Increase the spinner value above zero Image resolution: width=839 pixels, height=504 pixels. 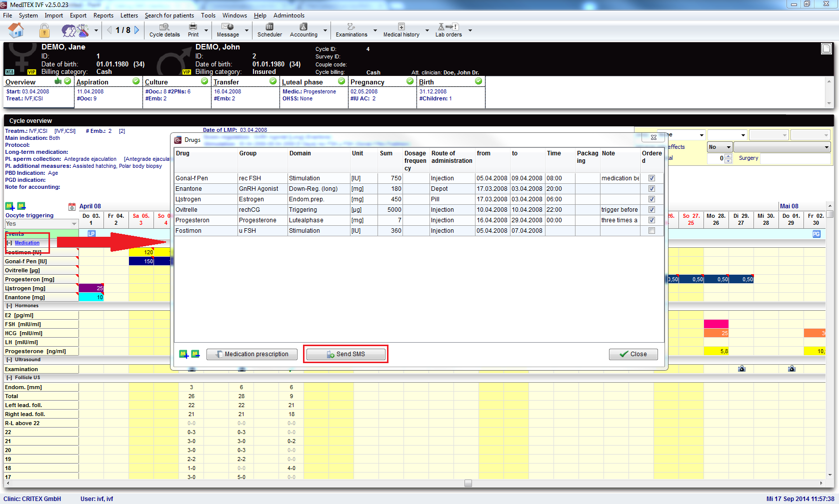(x=728, y=156)
